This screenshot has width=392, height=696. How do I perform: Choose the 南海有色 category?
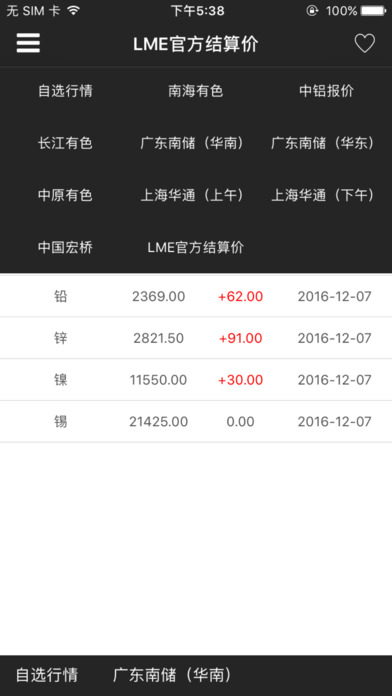(x=195, y=91)
